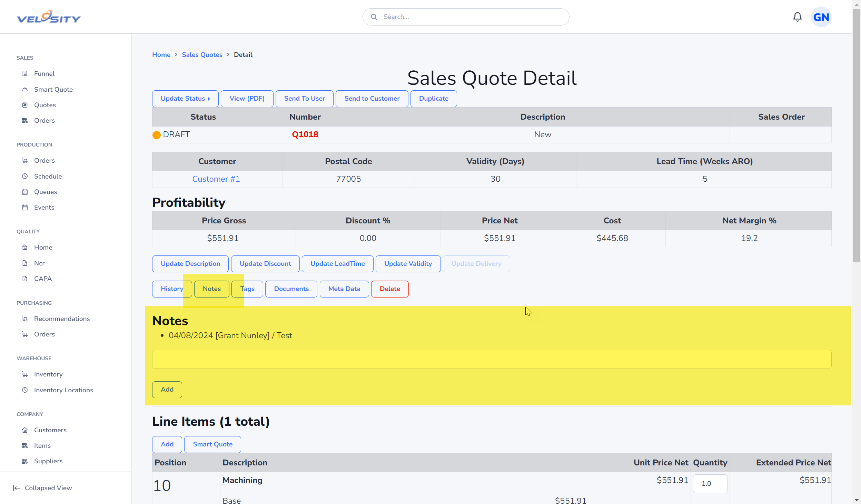Click the Sales Orders sidebar icon

point(25,120)
